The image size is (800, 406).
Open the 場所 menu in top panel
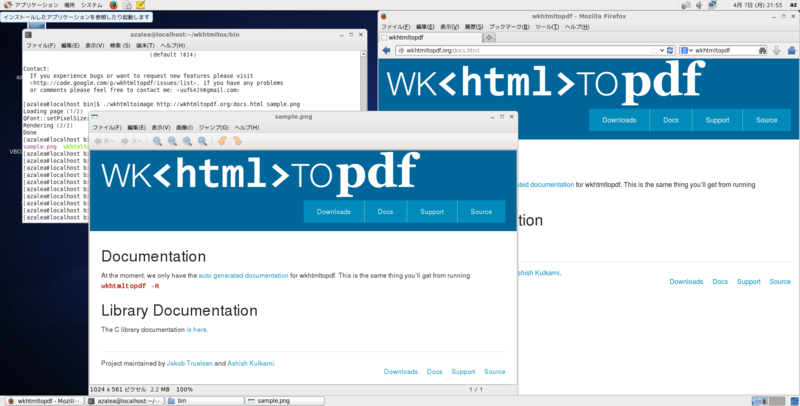click(x=69, y=5)
